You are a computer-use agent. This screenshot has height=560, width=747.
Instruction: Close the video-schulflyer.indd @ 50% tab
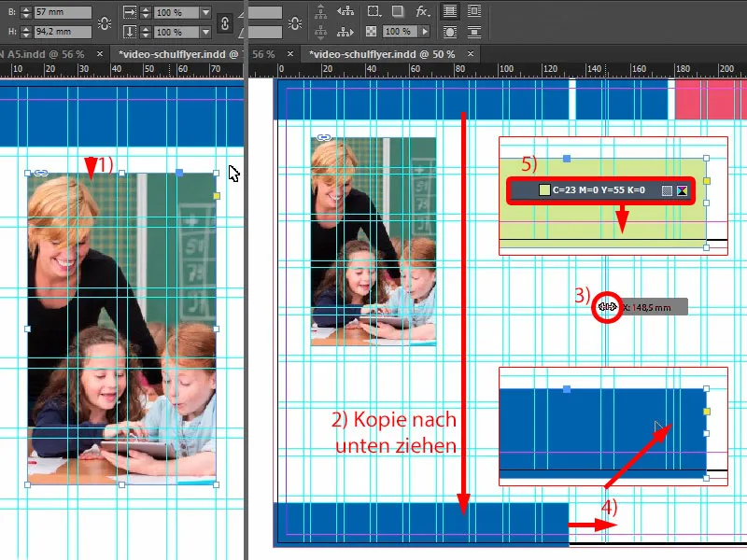coord(472,54)
